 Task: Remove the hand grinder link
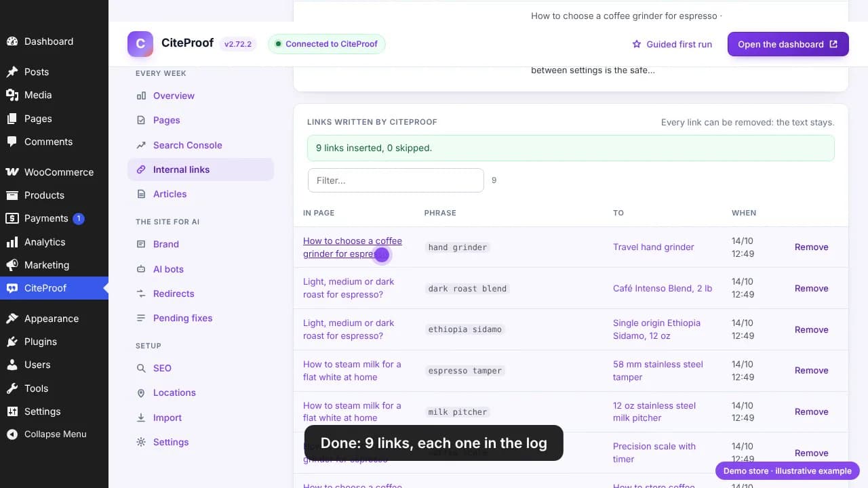tap(811, 247)
